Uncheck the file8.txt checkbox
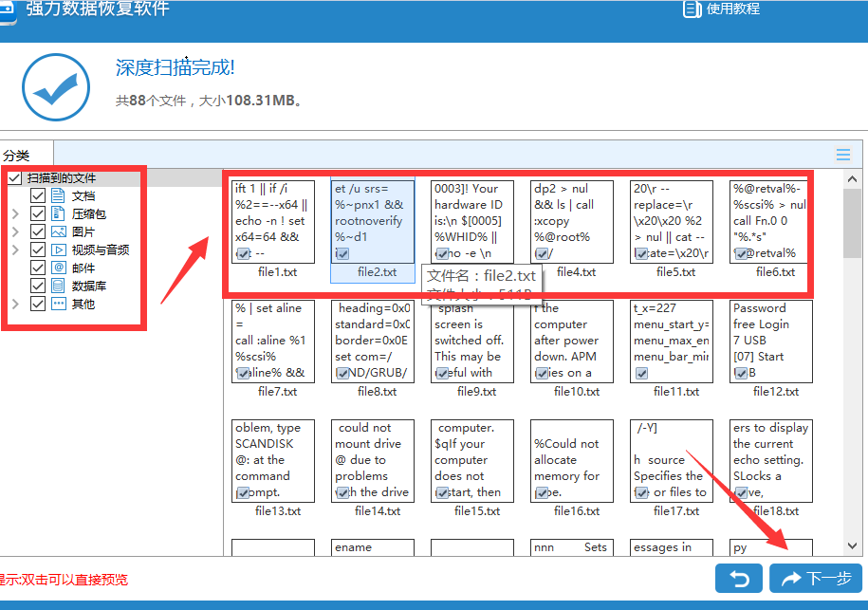868x610 pixels. point(342,374)
